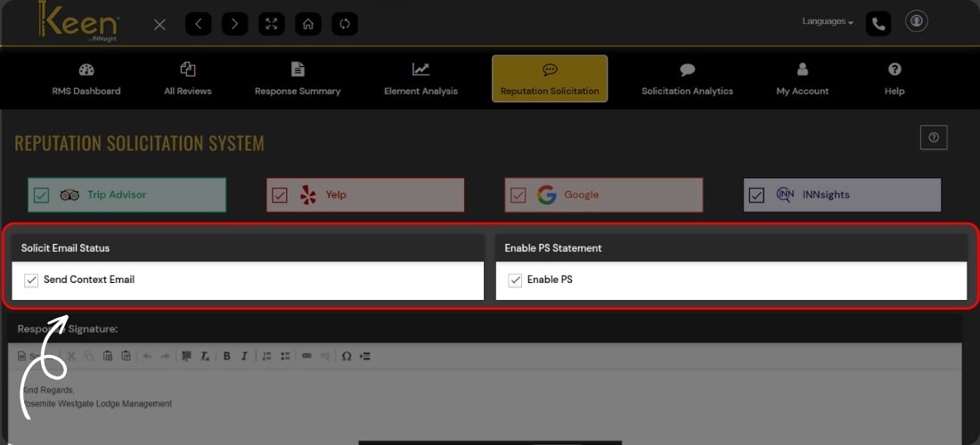
Task: Toggle the Google checkbox
Action: (519, 195)
